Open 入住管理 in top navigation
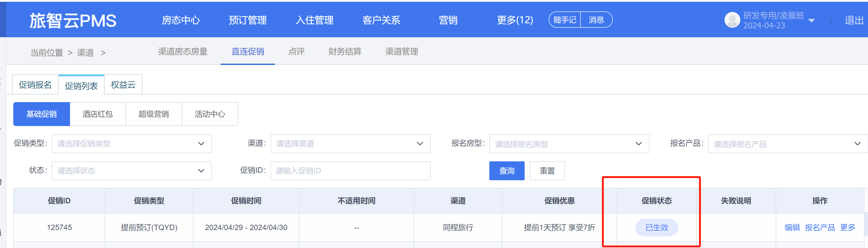 pos(314,20)
